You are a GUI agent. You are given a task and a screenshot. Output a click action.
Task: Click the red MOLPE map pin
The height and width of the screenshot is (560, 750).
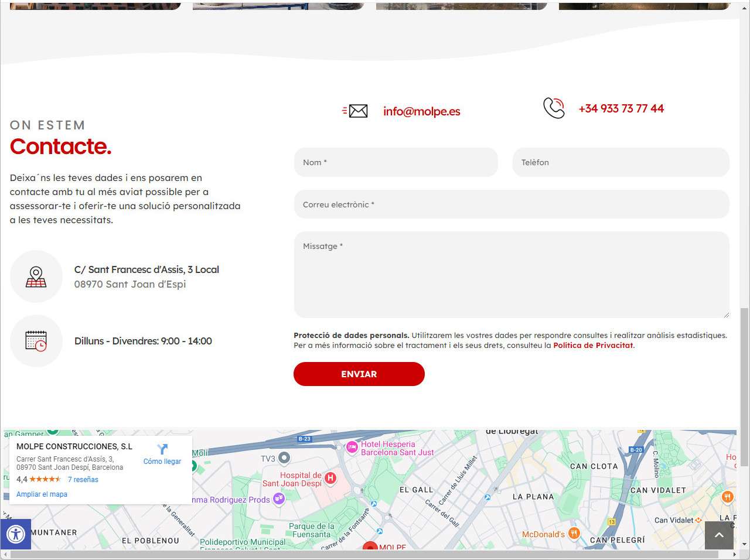tap(369, 548)
